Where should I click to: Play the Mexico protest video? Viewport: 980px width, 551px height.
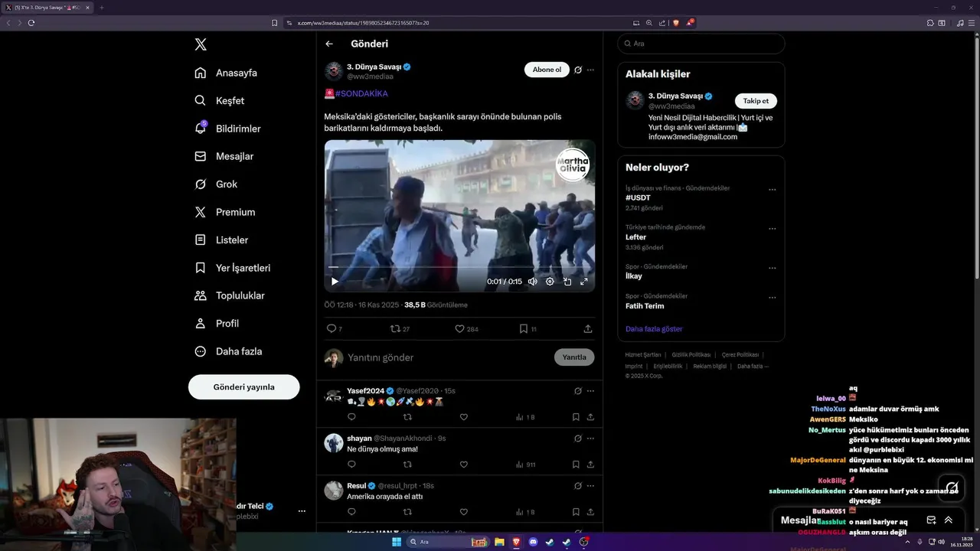tap(335, 282)
